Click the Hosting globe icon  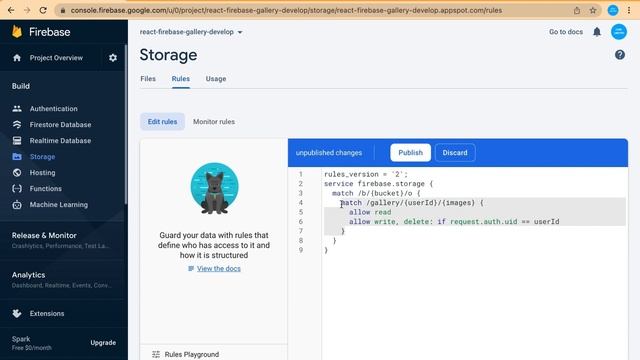(17, 173)
